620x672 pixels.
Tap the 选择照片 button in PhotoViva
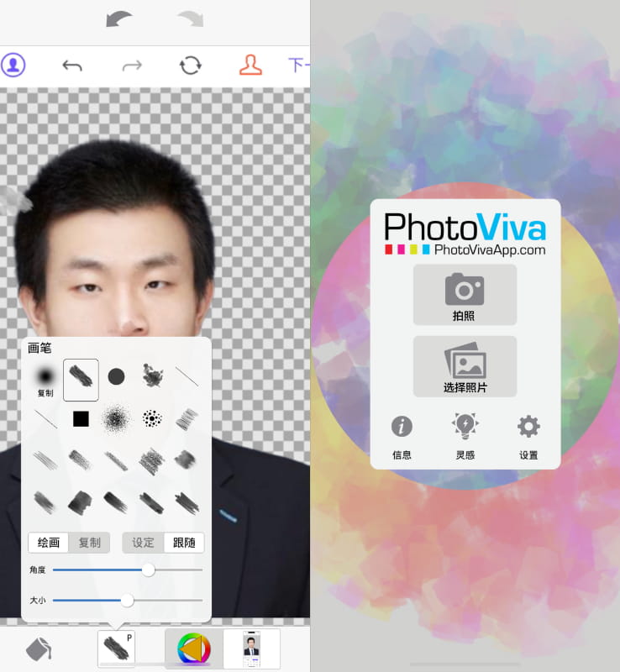pos(465,366)
